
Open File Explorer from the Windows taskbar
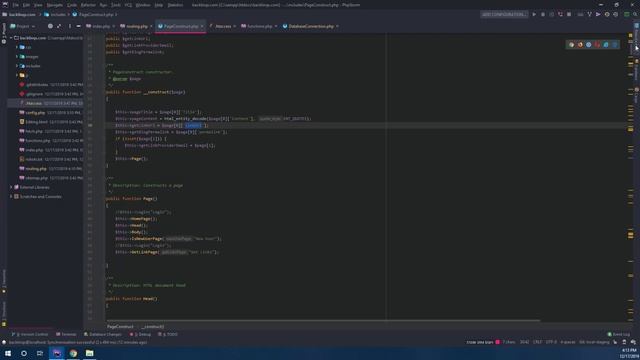click(x=89, y=353)
